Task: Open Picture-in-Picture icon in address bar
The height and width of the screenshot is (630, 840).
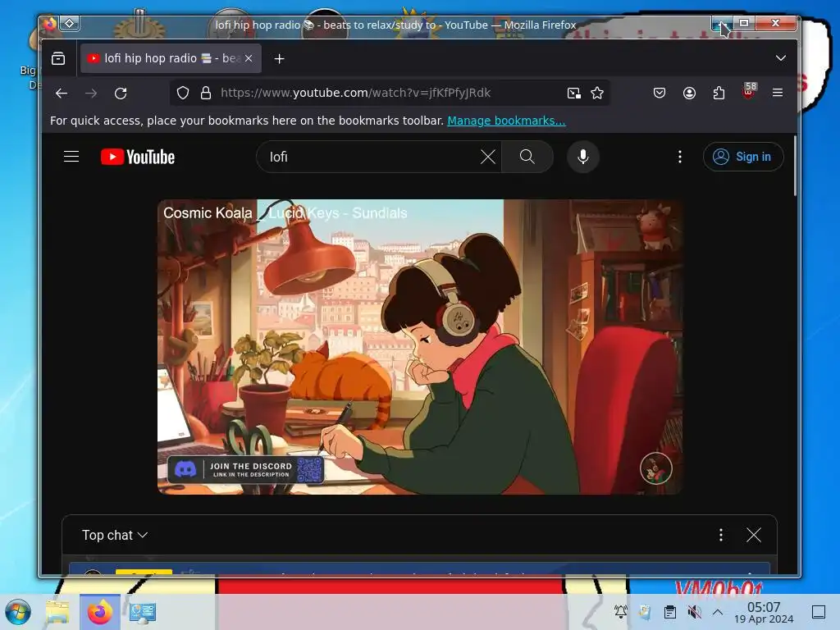Action: (x=573, y=94)
